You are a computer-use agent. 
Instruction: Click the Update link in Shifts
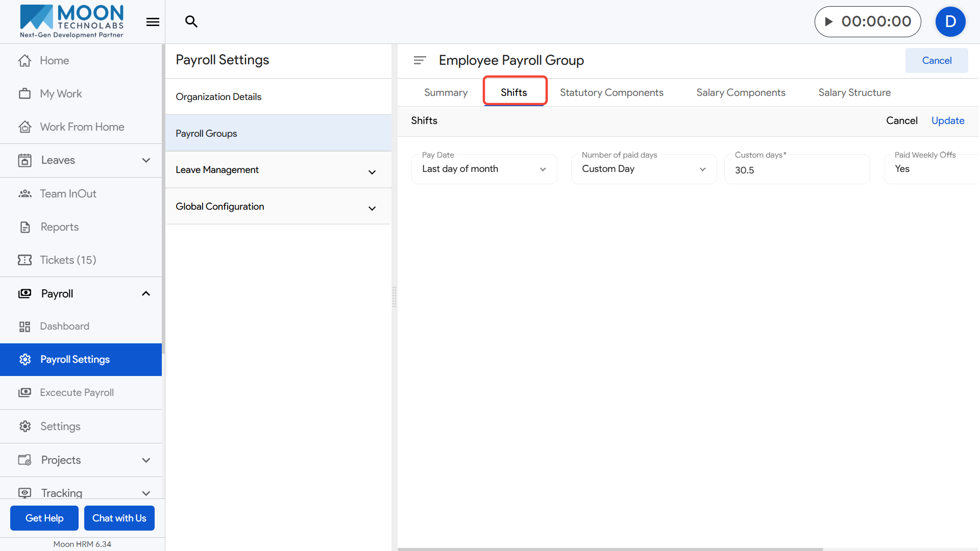[x=948, y=121]
